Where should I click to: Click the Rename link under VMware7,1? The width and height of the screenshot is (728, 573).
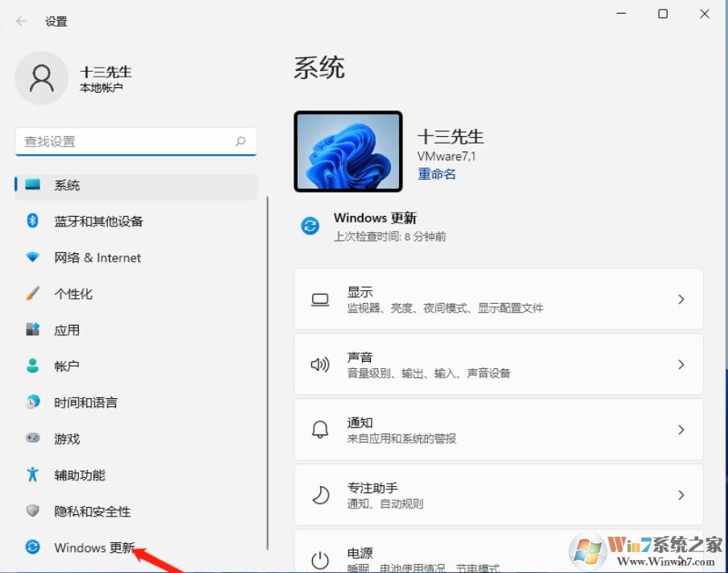tap(437, 173)
